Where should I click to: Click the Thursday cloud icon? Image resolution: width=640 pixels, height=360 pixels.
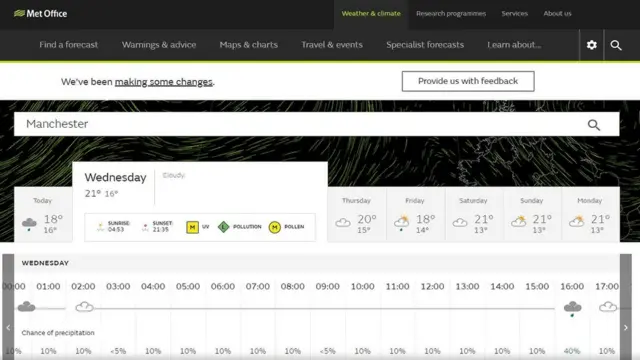click(x=343, y=223)
